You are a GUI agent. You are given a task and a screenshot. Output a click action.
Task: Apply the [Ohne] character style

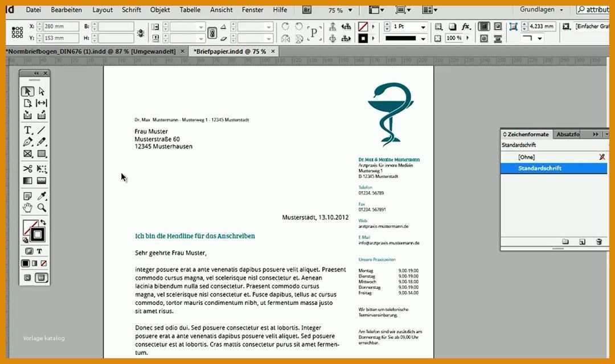pyautogui.click(x=527, y=156)
